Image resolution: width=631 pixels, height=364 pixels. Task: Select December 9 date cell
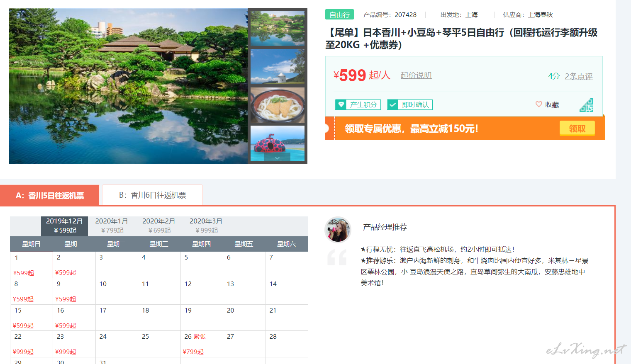[74, 291]
